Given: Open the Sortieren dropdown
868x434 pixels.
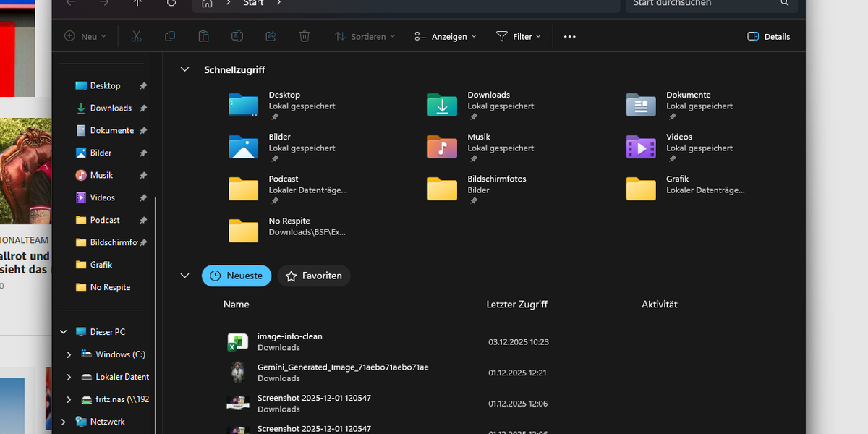Looking at the screenshot, I should [x=364, y=35].
